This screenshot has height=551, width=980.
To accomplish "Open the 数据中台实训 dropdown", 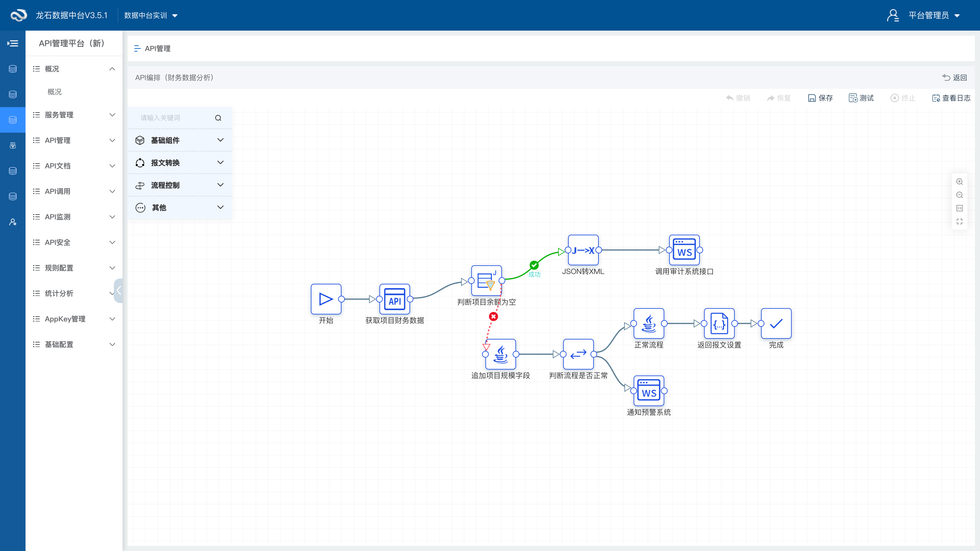I will (x=151, y=15).
